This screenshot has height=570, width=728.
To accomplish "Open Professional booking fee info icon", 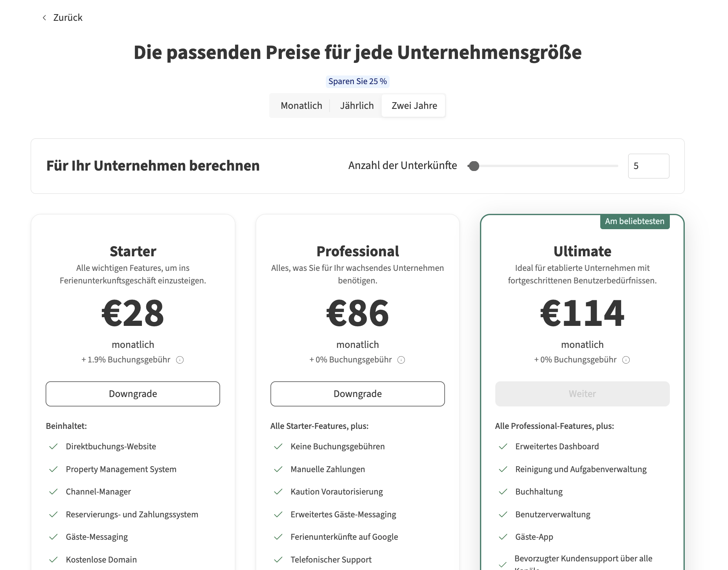I will (401, 360).
